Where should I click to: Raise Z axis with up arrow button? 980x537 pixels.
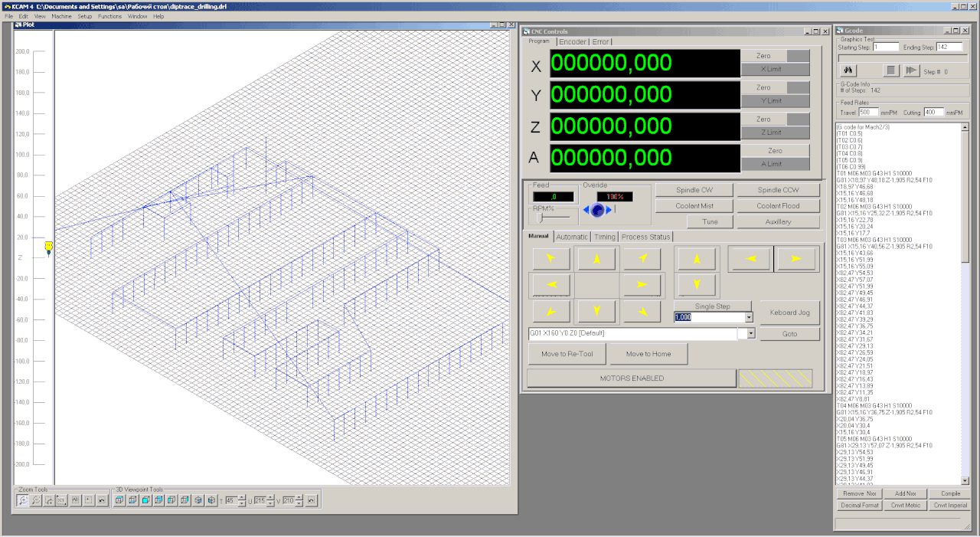(697, 259)
